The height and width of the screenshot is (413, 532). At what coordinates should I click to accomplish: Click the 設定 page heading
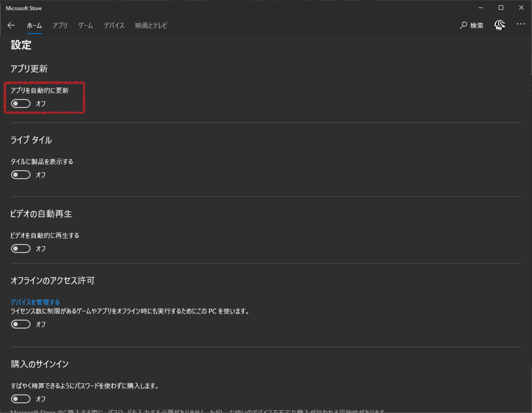coord(21,45)
